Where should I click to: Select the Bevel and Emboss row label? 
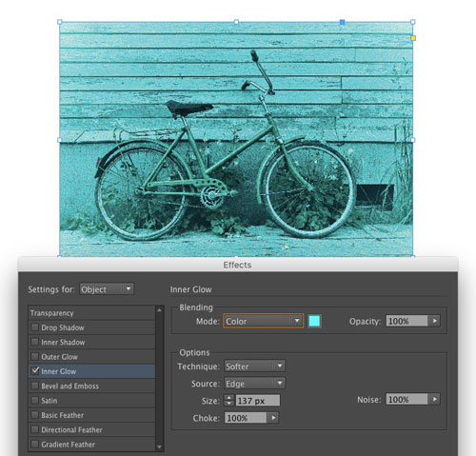pos(69,386)
